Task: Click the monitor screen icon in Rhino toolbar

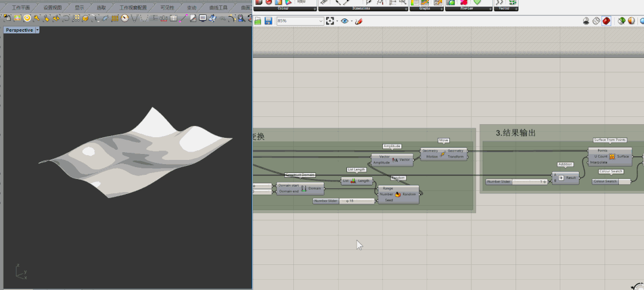Action: 203,18
